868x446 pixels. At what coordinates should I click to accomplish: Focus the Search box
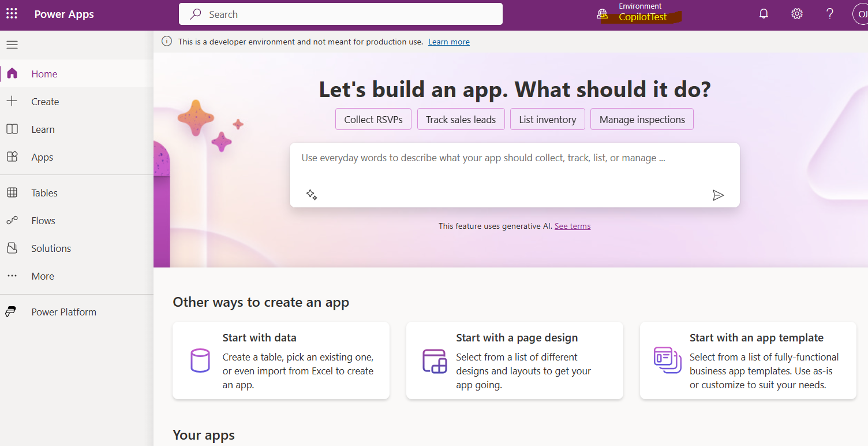pos(341,14)
